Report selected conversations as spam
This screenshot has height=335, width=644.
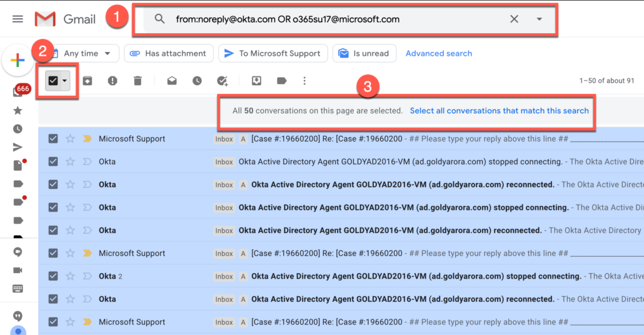coord(113,81)
